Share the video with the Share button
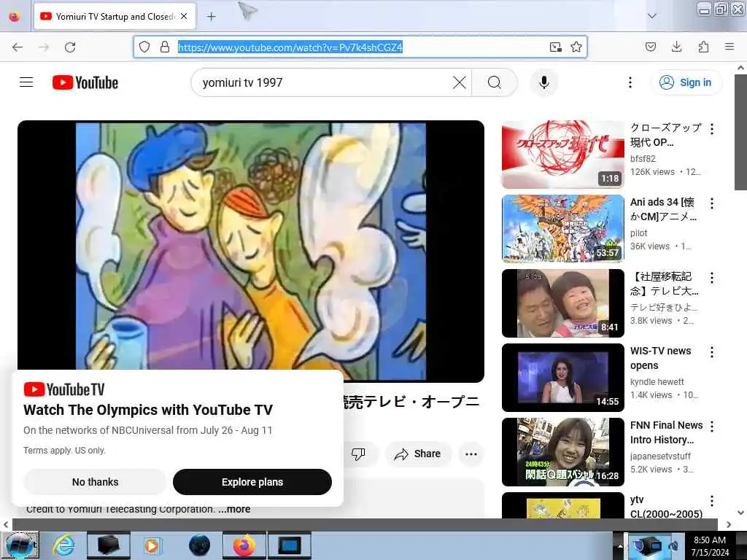Screen dimensions: 747x560 coord(418,454)
